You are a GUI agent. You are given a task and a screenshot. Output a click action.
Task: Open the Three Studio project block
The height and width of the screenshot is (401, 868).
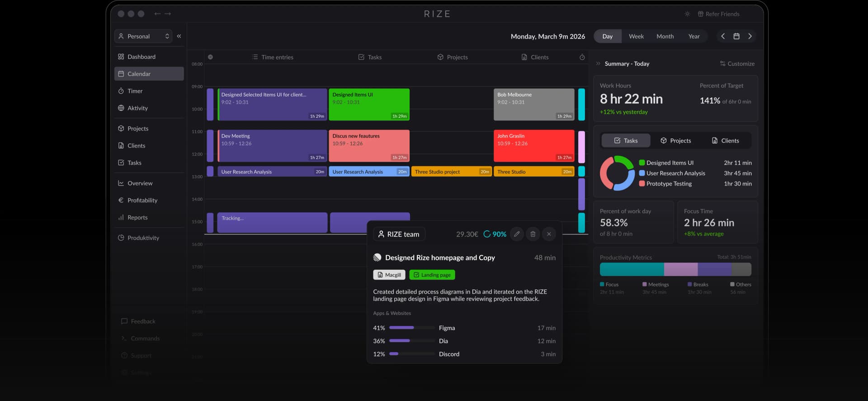point(451,172)
